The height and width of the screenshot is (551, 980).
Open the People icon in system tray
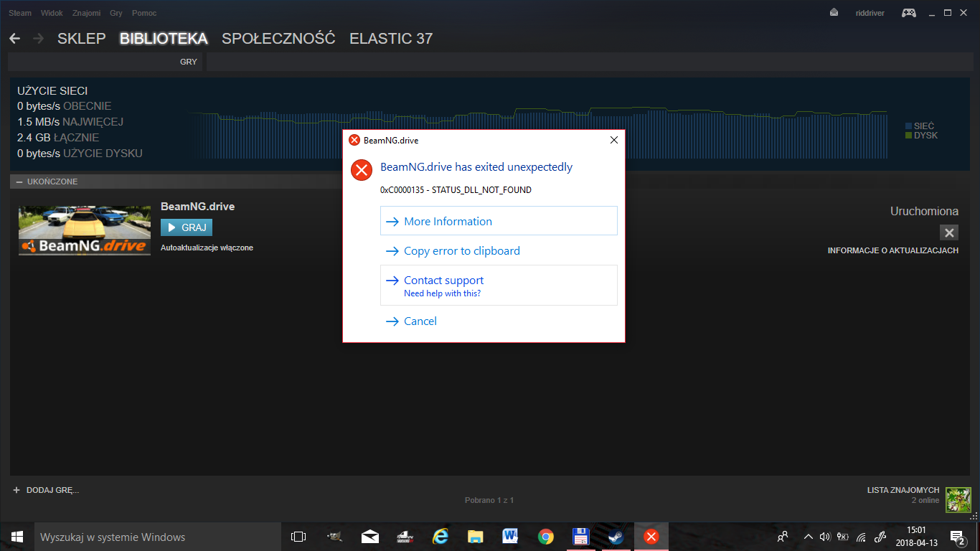[783, 537]
